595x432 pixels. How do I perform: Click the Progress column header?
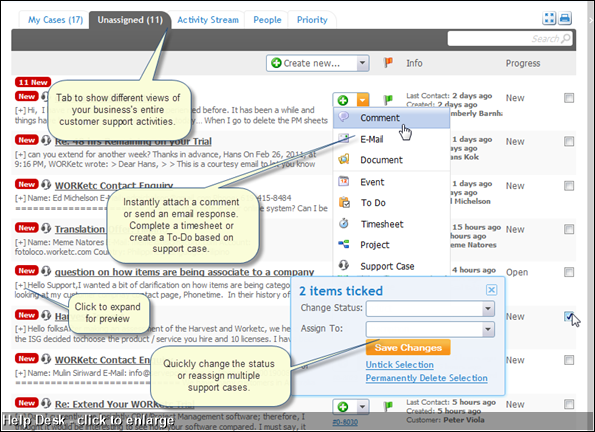[523, 63]
